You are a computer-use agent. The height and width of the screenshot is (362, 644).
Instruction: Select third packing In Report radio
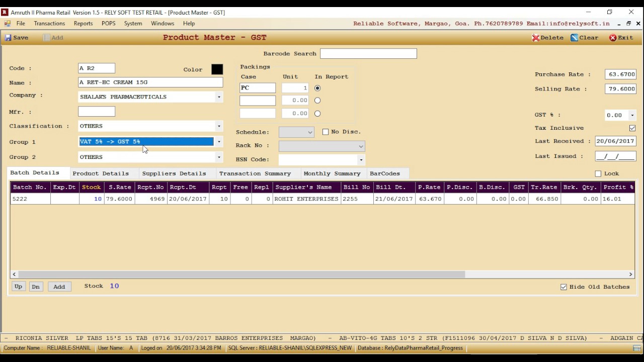coord(317,114)
